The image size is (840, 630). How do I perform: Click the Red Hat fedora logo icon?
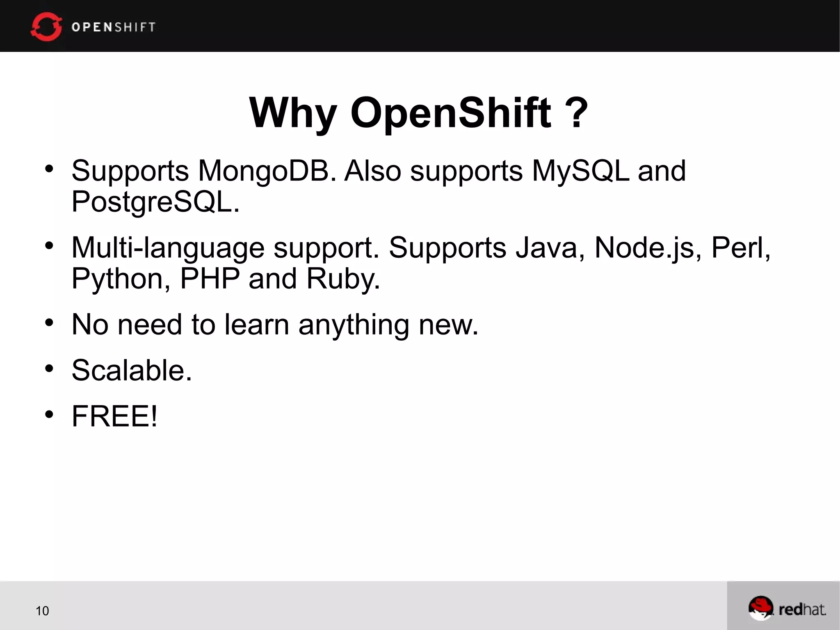tap(761, 608)
